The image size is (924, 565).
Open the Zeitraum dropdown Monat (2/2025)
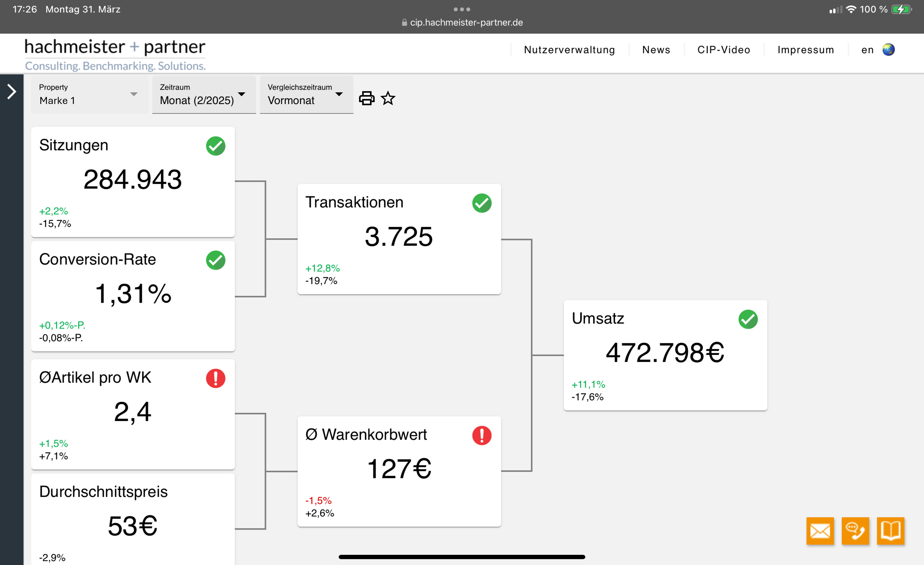[204, 94]
